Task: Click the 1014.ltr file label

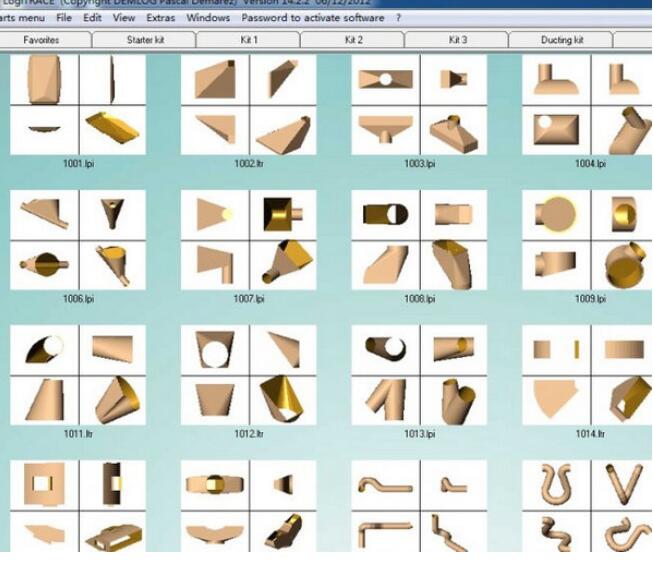Action: coord(590,434)
